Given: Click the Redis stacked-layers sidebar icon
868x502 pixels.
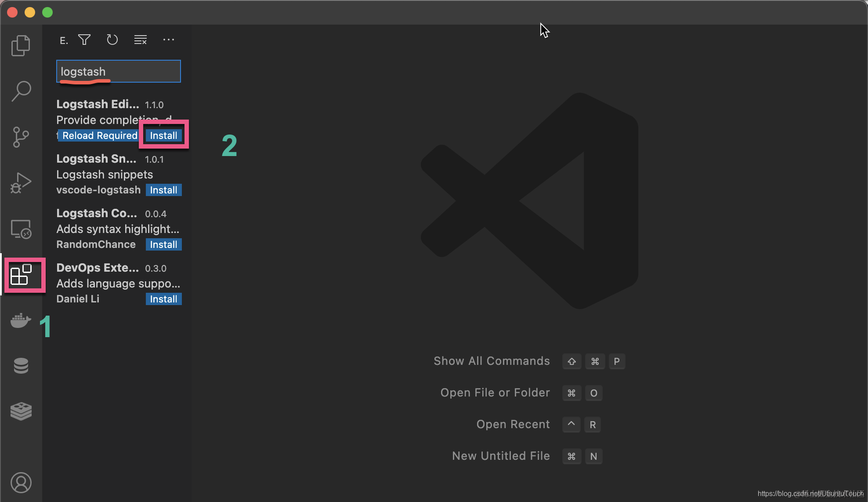Looking at the screenshot, I should tap(21, 411).
